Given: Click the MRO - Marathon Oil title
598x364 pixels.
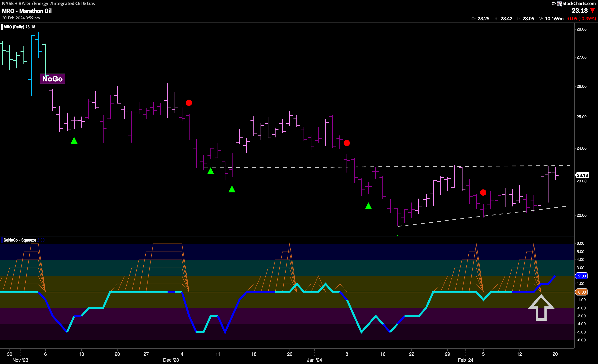Looking at the screenshot, I should click(27, 11).
